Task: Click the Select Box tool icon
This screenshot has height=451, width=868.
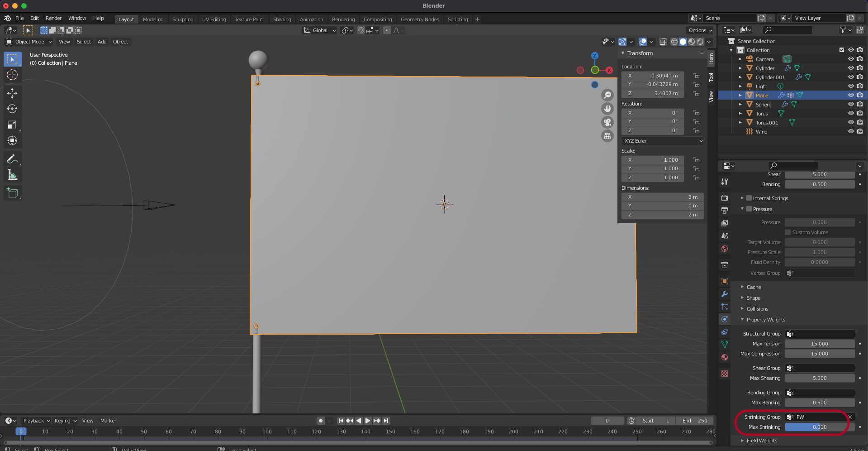Action: pyautogui.click(x=12, y=59)
